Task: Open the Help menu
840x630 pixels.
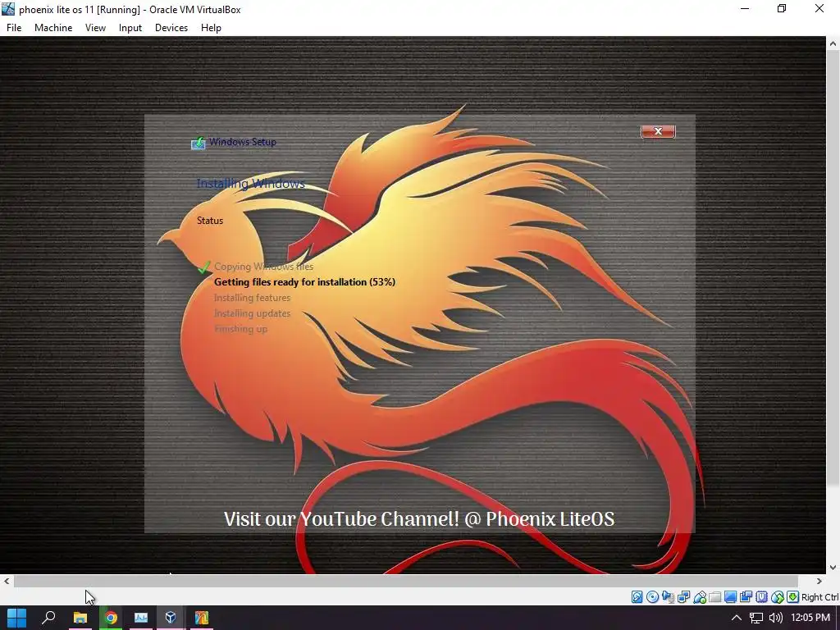Action: click(211, 28)
